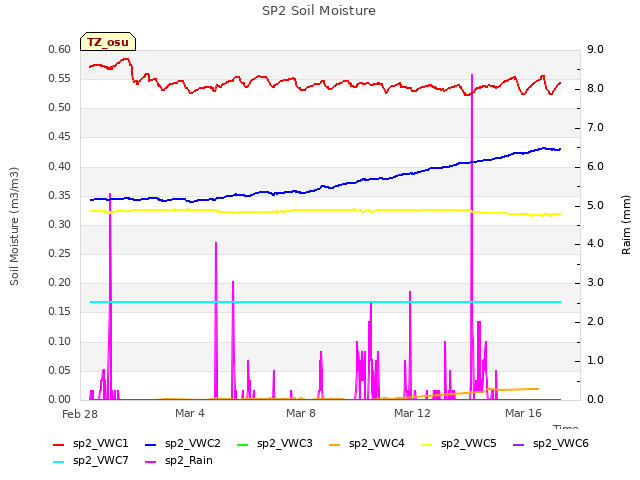Click the purple sp2_VWC6 legend swatch
This screenshot has width=640, height=480.
coord(519,445)
